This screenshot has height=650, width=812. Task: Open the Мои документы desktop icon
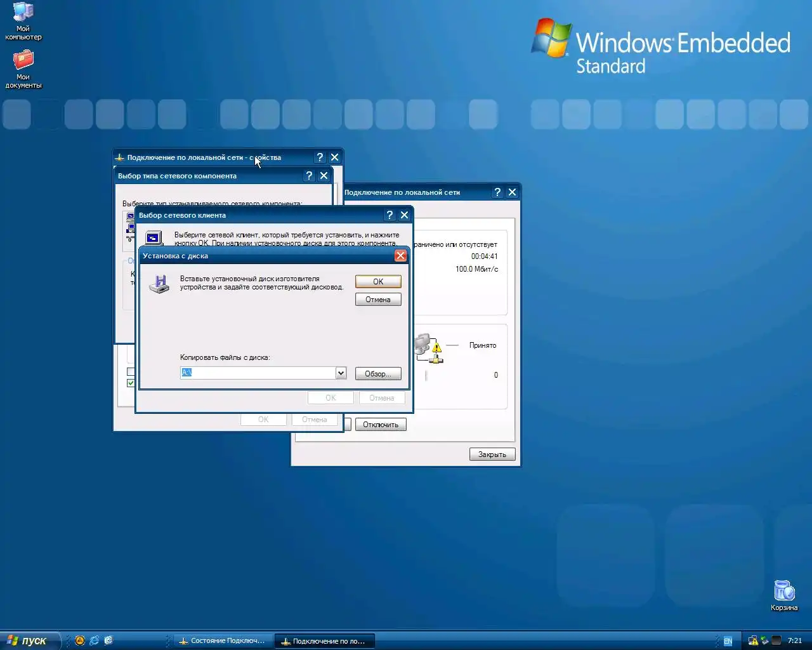tap(23, 69)
